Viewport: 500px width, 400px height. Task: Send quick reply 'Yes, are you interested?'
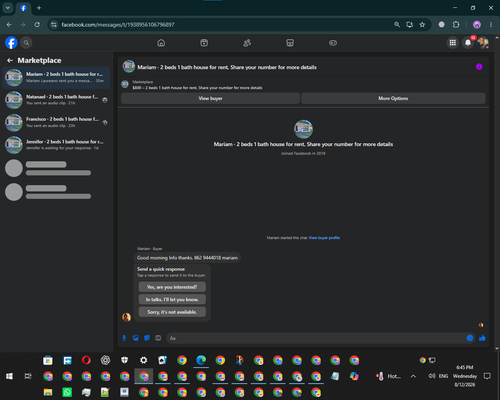(x=172, y=287)
